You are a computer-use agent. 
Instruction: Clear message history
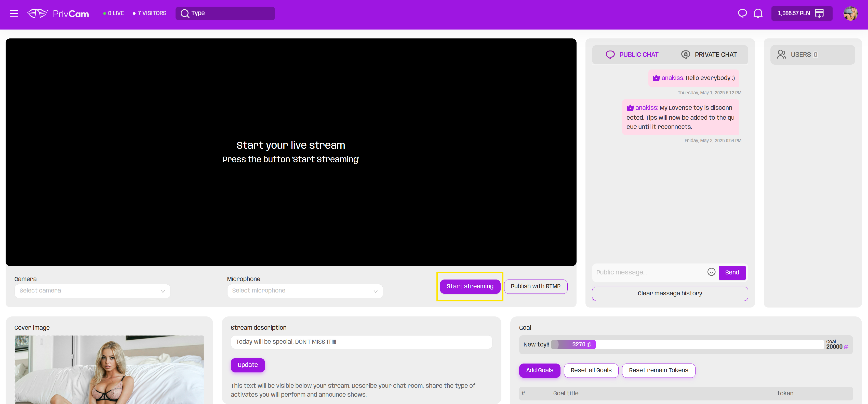point(670,294)
